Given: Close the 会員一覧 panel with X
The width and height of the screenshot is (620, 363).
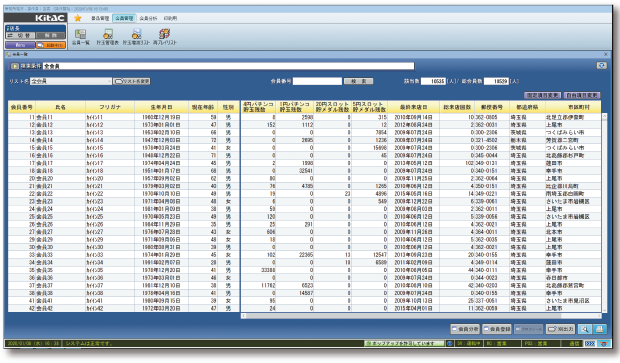Looking at the screenshot, I should (605, 54).
